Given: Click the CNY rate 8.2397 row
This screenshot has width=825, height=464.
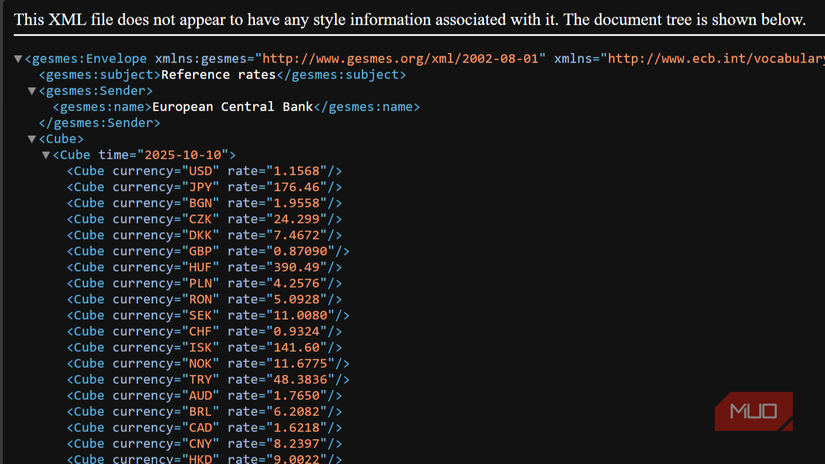Looking at the screenshot, I should [204, 444].
